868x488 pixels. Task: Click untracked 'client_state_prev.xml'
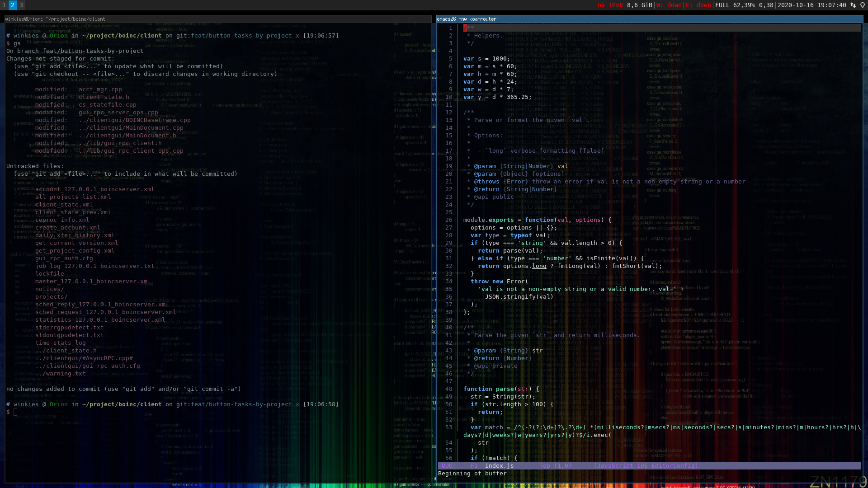click(x=73, y=212)
